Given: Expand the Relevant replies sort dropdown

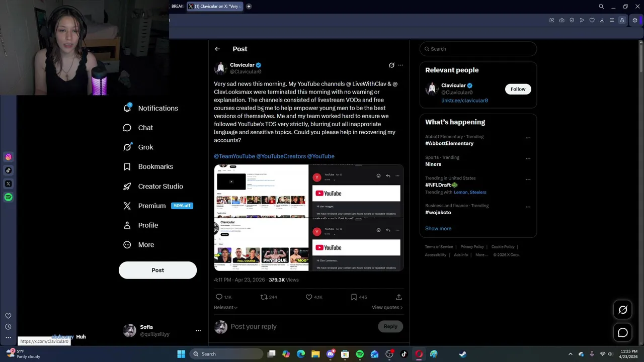Looking at the screenshot, I should point(225,307).
